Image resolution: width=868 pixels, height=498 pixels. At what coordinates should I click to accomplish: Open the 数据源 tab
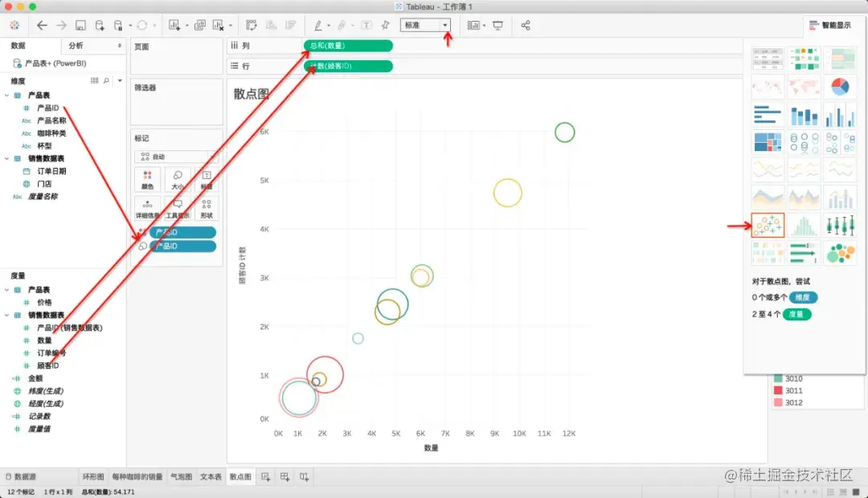tap(21, 476)
